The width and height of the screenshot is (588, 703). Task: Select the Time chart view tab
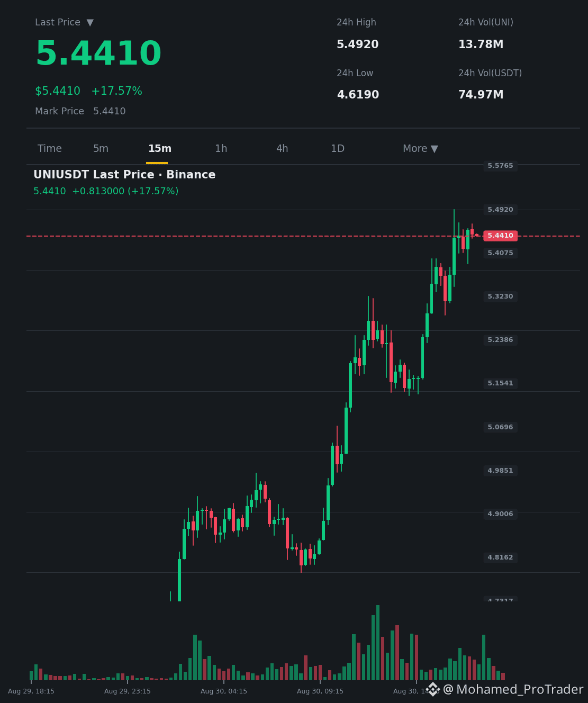(x=50, y=149)
